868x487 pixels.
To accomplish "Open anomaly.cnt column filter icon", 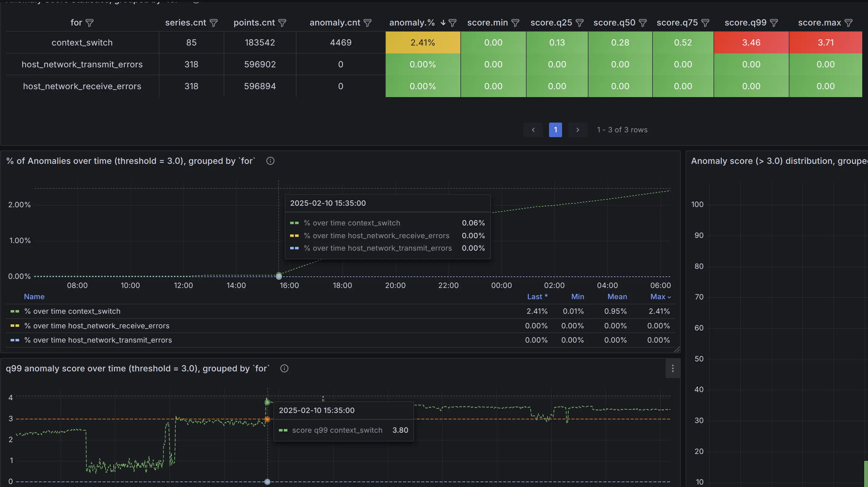I will coord(368,23).
